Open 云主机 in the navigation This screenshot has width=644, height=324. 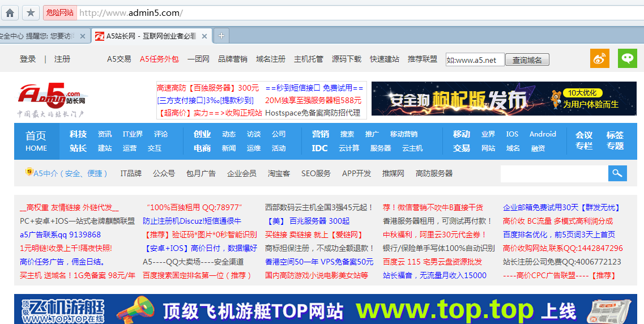coord(412,148)
